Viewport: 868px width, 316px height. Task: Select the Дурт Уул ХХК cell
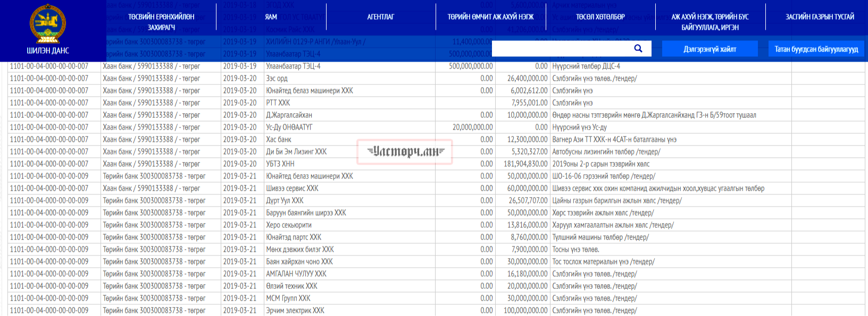click(285, 201)
